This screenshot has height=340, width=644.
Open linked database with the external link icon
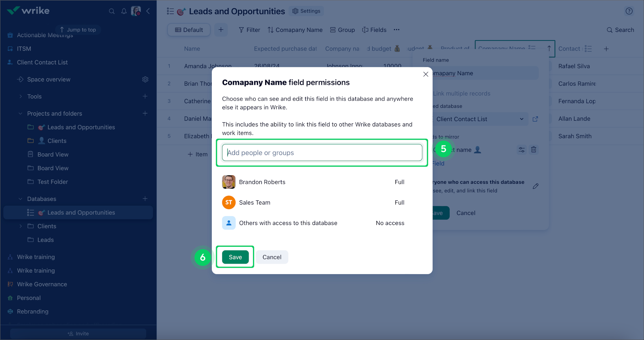[x=536, y=119]
